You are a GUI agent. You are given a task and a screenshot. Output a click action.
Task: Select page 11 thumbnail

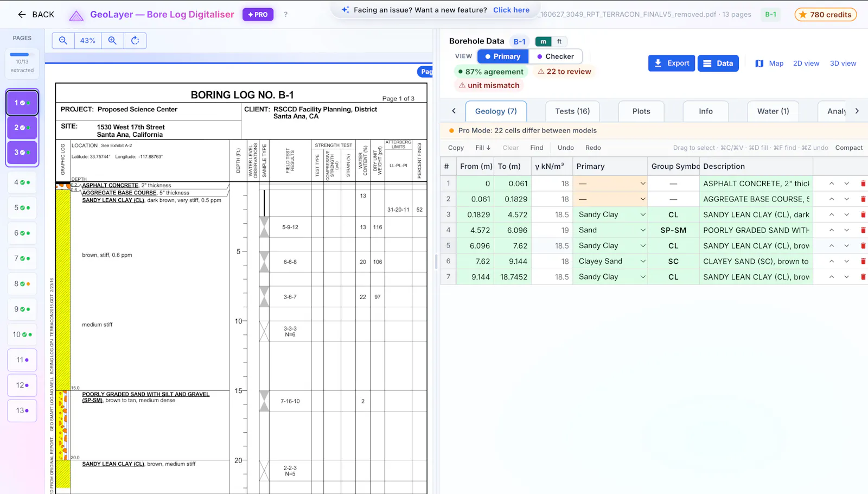(22, 360)
